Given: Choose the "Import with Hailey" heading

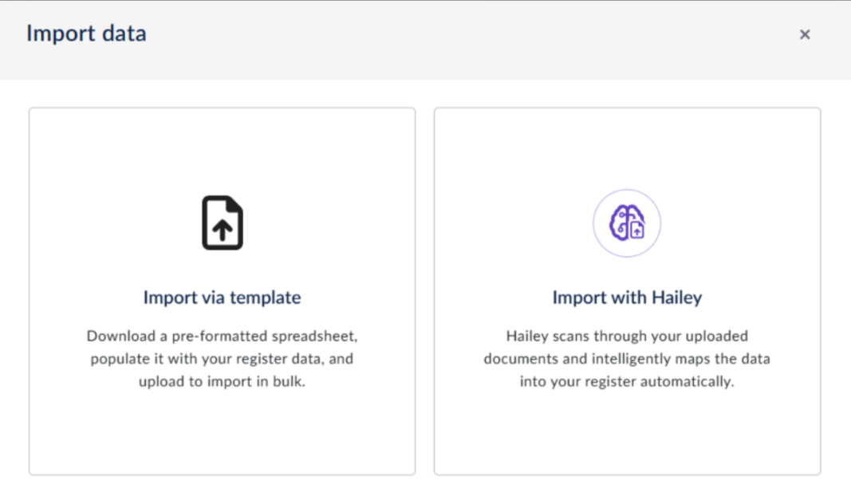Looking at the screenshot, I should tap(627, 298).
